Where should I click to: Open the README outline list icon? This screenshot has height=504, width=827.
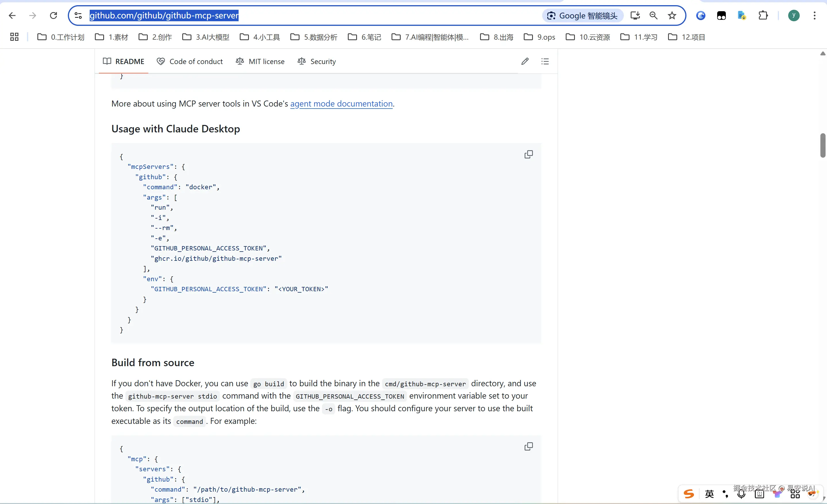[545, 61]
